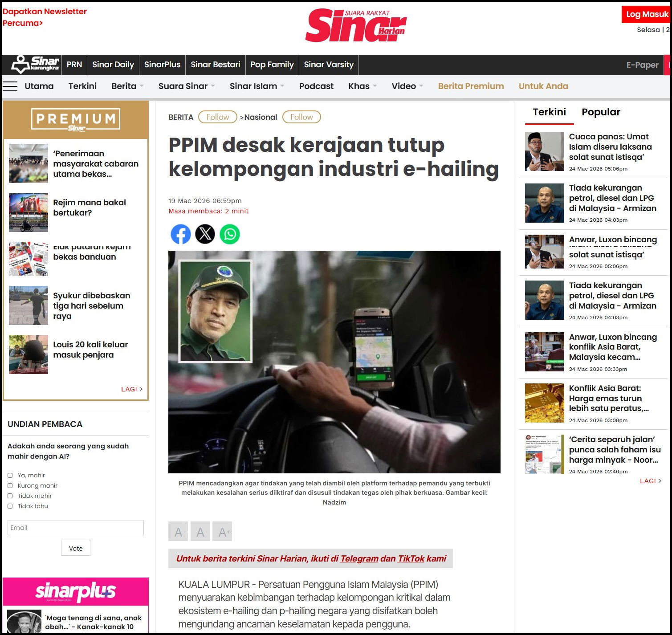Tick the 'Tidak tahu' poll option
This screenshot has width=672, height=635.
click(10, 506)
